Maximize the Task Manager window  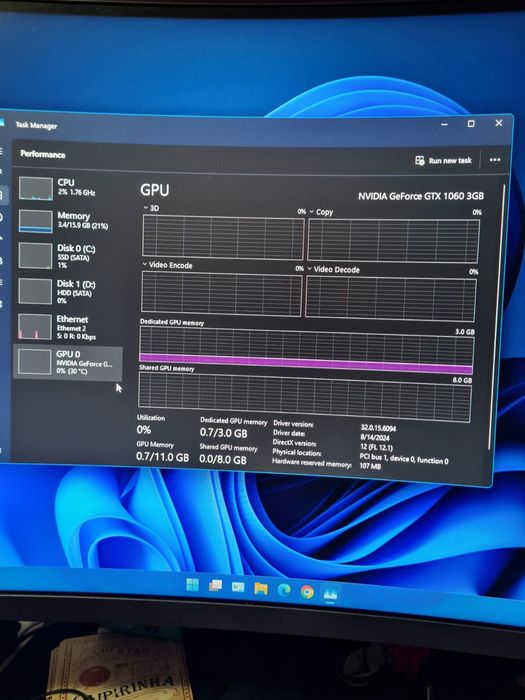[471, 124]
